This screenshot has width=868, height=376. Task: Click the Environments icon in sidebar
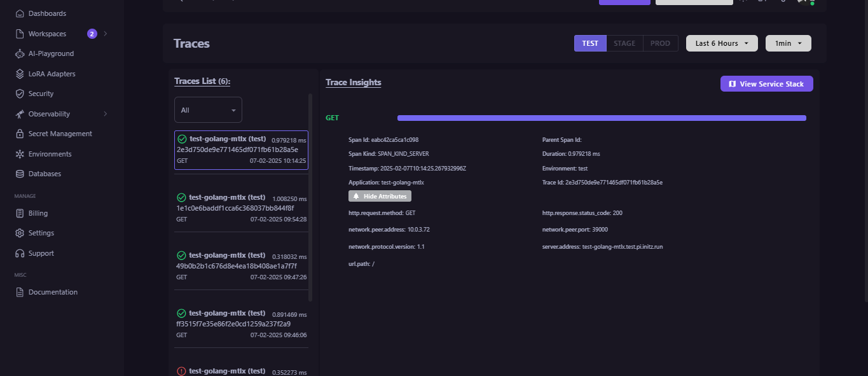(x=20, y=154)
